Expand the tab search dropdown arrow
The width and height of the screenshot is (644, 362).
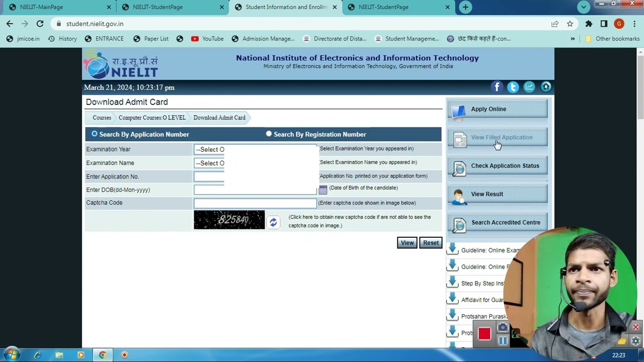[584, 7]
